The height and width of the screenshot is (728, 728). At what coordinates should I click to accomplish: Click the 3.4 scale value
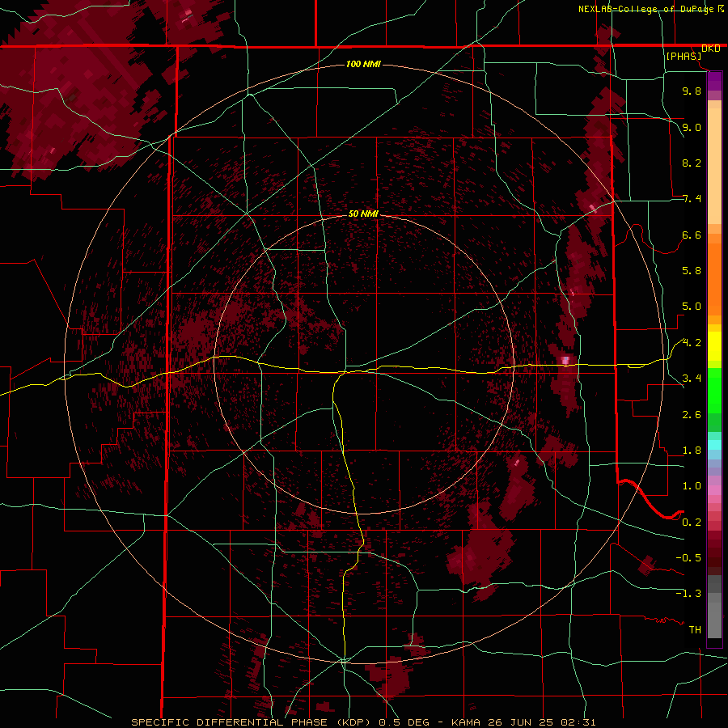click(x=692, y=379)
